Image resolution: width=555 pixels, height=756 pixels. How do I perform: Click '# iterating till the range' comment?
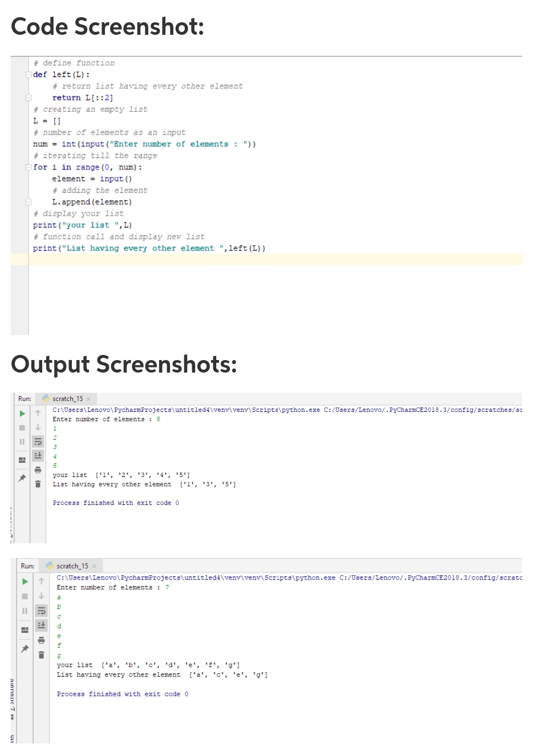pos(95,156)
